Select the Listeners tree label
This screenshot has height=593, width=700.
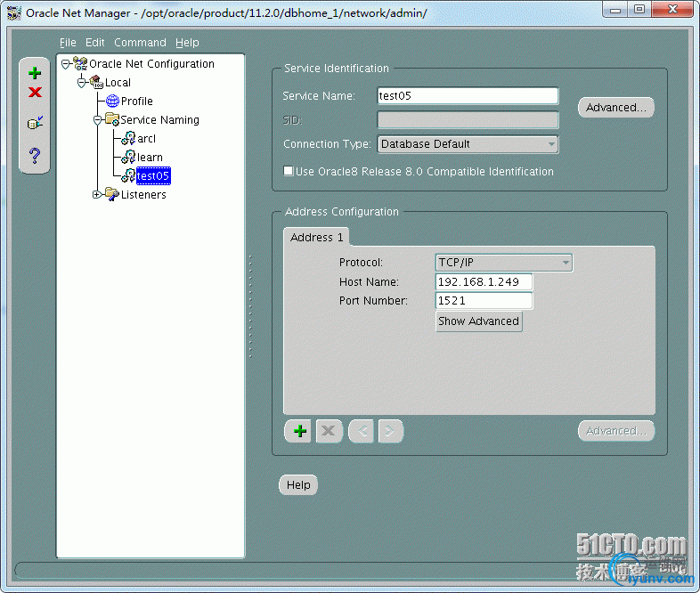pyautogui.click(x=143, y=195)
